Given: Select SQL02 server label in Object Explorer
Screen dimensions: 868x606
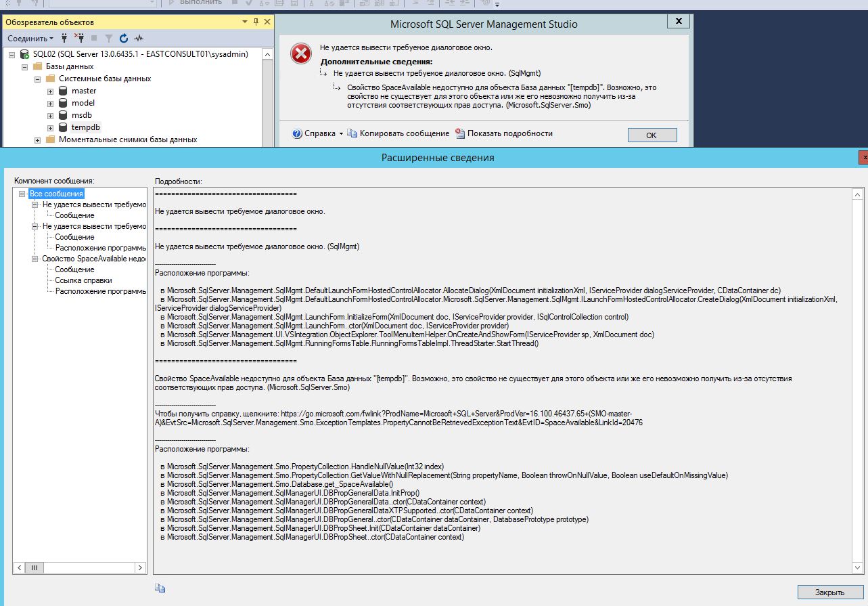Looking at the screenshot, I should (x=140, y=54).
